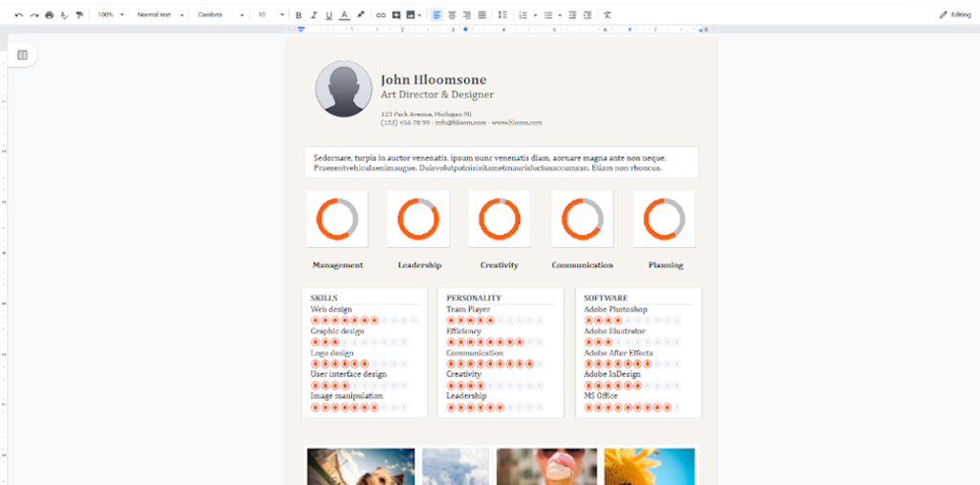Image resolution: width=980 pixels, height=485 pixels.
Task: Insert an image
Action: click(411, 15)
